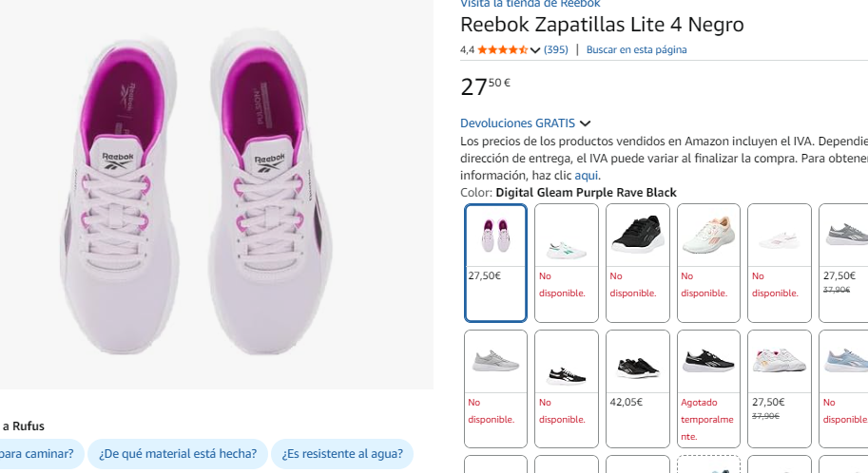This screenshot has width=868, height=473.
Task: Open the 395 customer reviews link
Action: pos(556,49)
